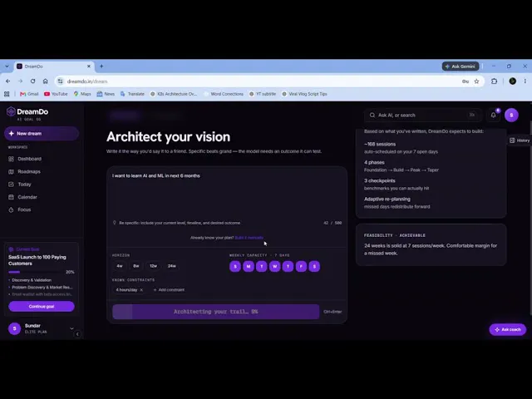Toggle the W (Wednesday) day
This screenshot has width=532, height=399.
click(x=275, y=266)
